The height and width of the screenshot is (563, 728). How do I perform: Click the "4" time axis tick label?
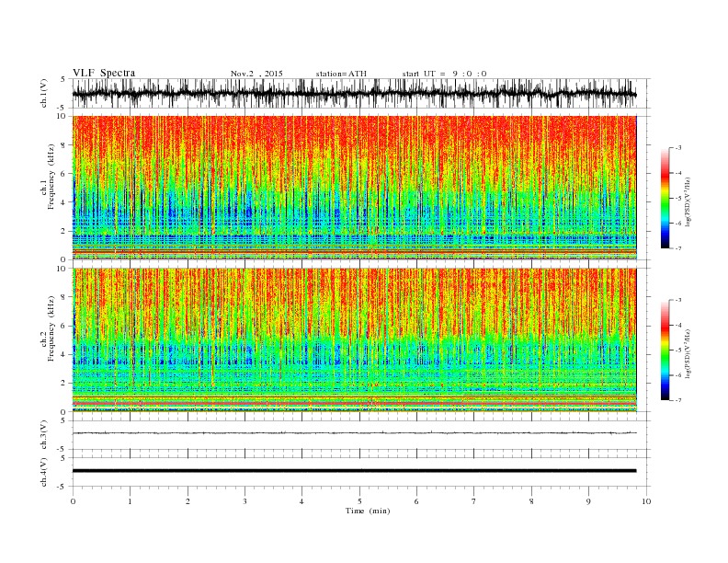click(x=301, y=501)
